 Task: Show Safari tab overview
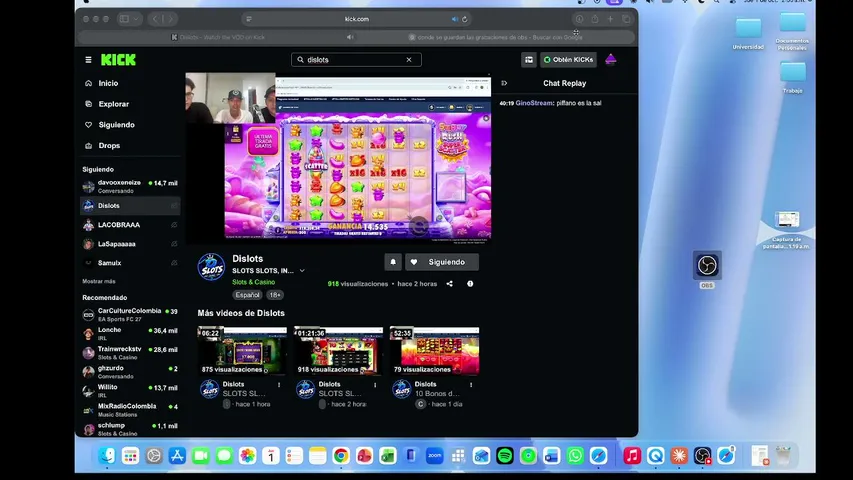click(x=626, y=19)
